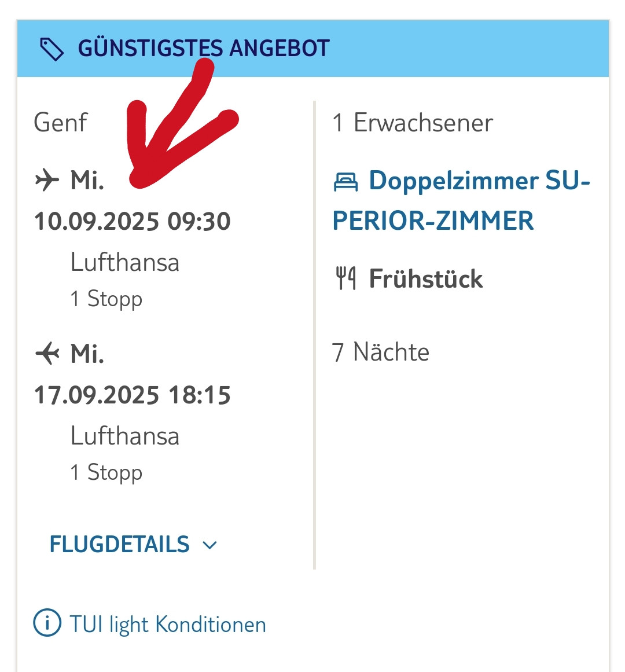The width and height of the screenshot is (625, 672).
Task: Click the 1 Erwachsener traveler text
Action: click(x=413, y=123)
